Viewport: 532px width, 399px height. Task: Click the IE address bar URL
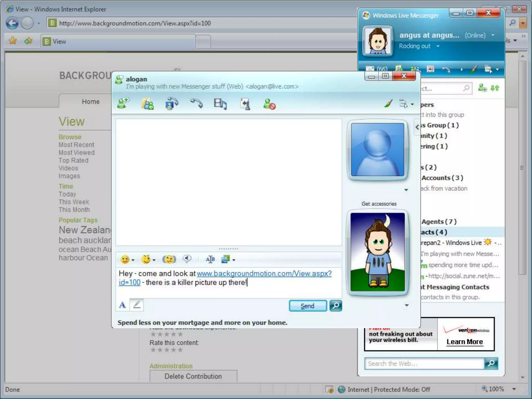click(135, 23)
